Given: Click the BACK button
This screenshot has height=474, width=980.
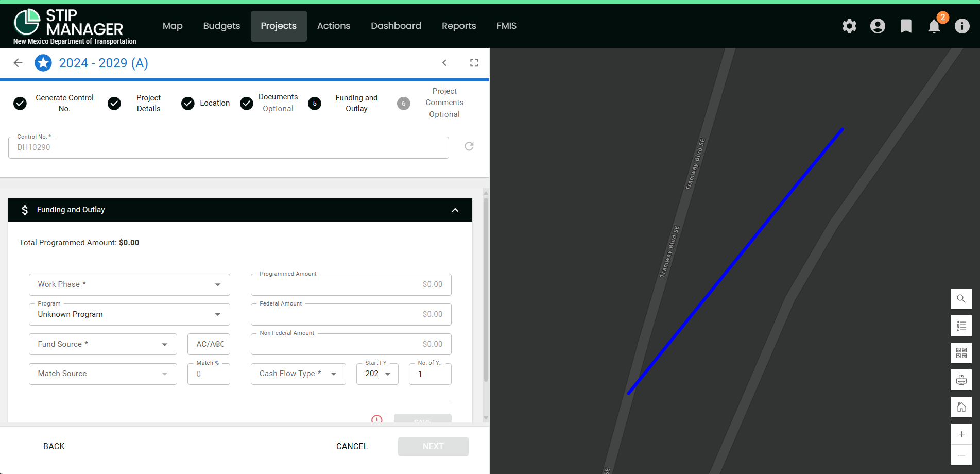Looking at the screenshot, I should tap(54, 446).
